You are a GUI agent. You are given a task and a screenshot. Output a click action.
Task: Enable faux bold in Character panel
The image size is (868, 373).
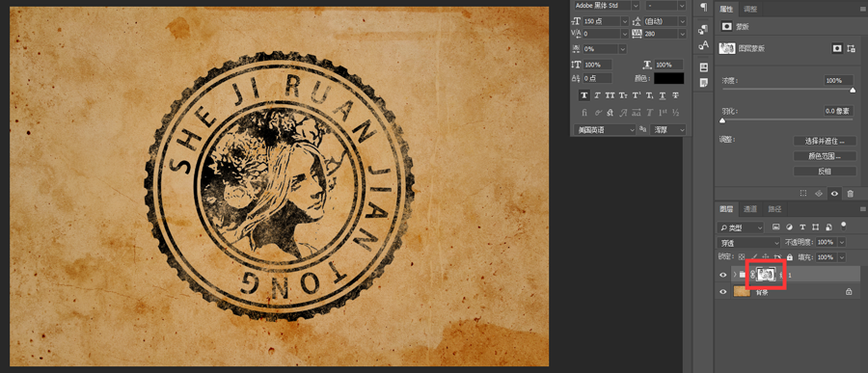(584, 95)
